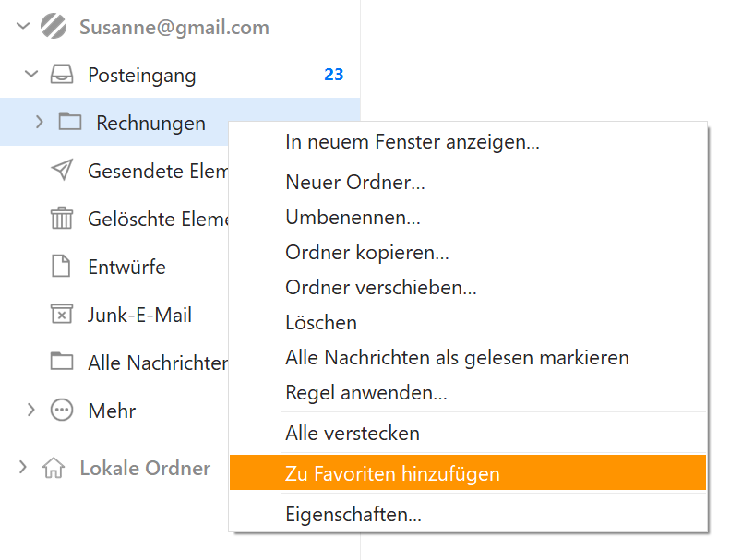Collapse the Posteingang folder chevron

tap(31, 74)
